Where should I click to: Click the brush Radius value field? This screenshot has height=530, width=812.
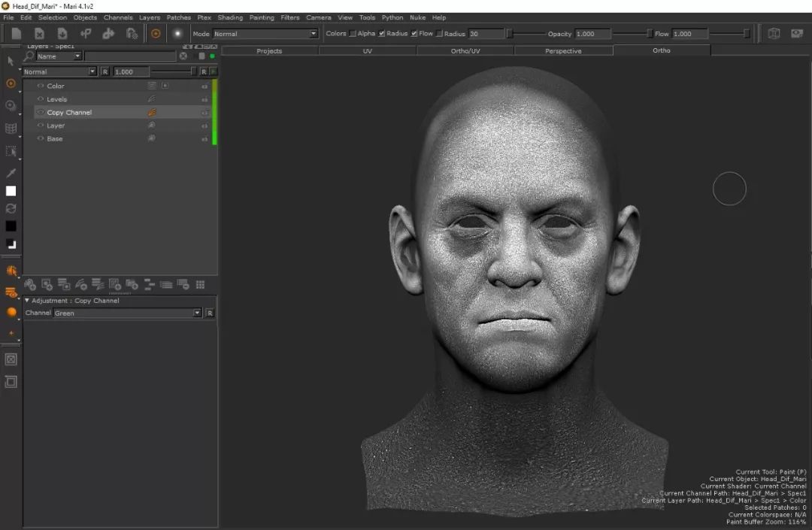point(485,34)
